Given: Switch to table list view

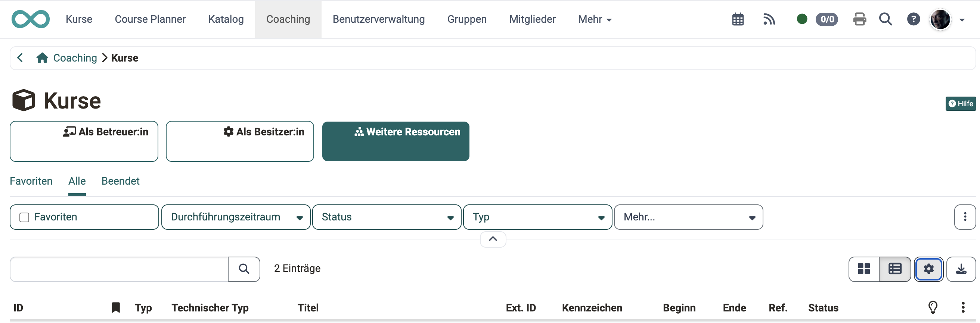Looking at the screenshot, I should tap(895, 269).
